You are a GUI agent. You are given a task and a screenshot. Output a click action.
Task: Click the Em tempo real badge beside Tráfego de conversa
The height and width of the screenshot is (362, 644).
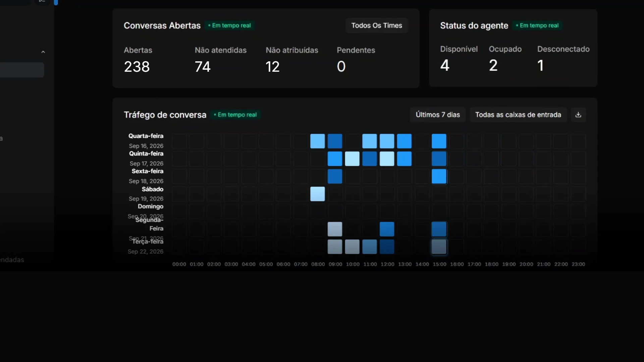(x=235, y=115)
